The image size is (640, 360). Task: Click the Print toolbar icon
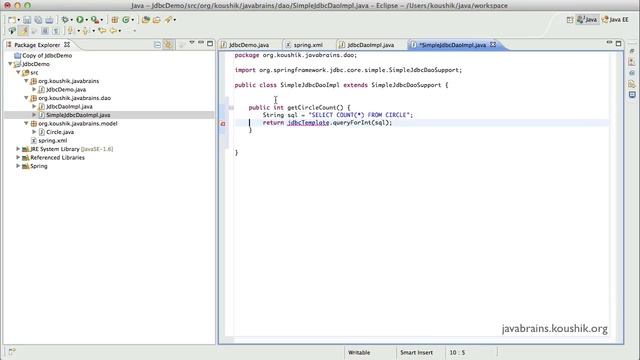tap(49, 20)
